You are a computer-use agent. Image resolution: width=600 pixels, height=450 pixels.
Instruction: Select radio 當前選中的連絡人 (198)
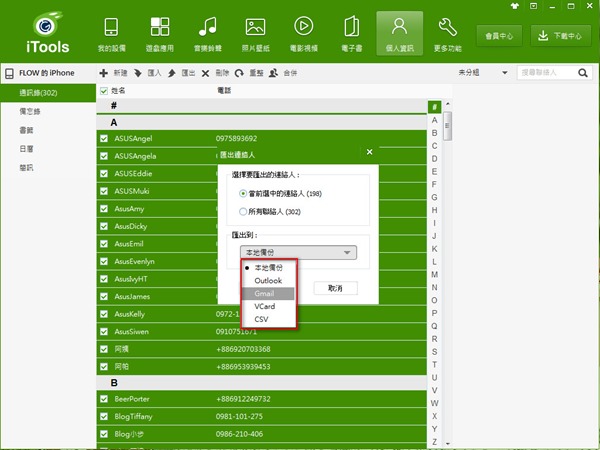tap(243, 193)
